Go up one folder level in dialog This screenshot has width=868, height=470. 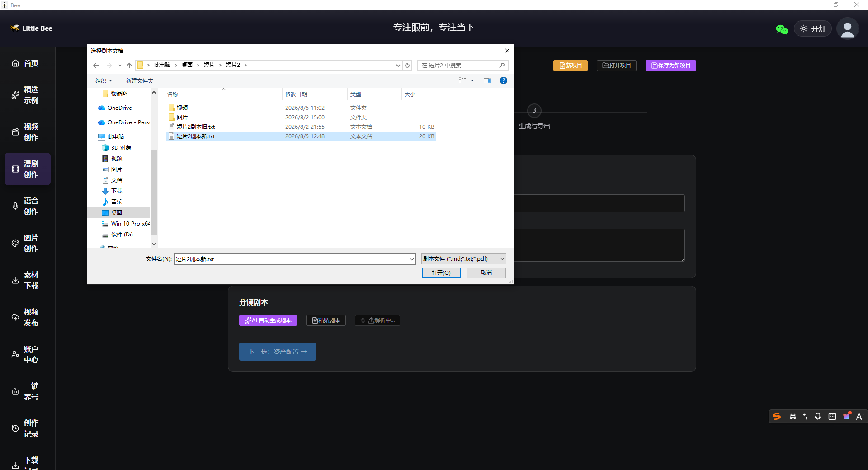point(129,66)
